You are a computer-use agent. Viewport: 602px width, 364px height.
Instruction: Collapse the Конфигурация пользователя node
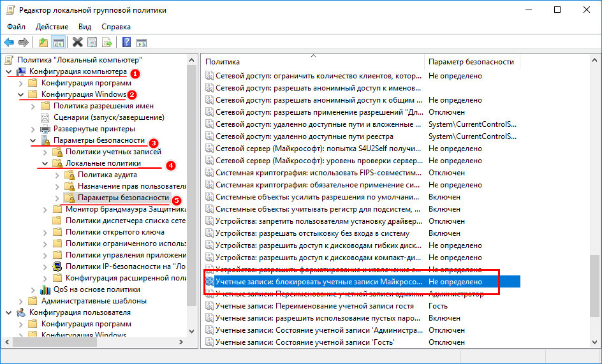[9, 312]
